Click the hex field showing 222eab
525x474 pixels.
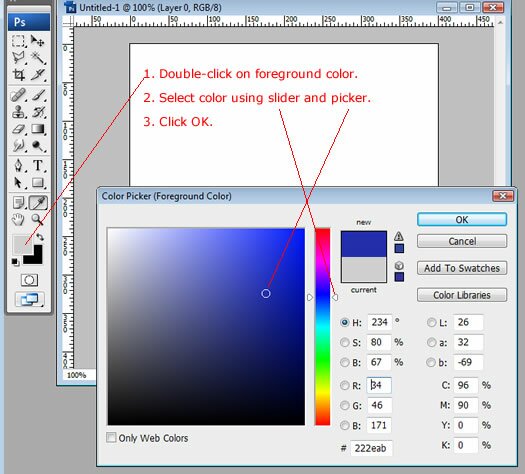point(371,448)
